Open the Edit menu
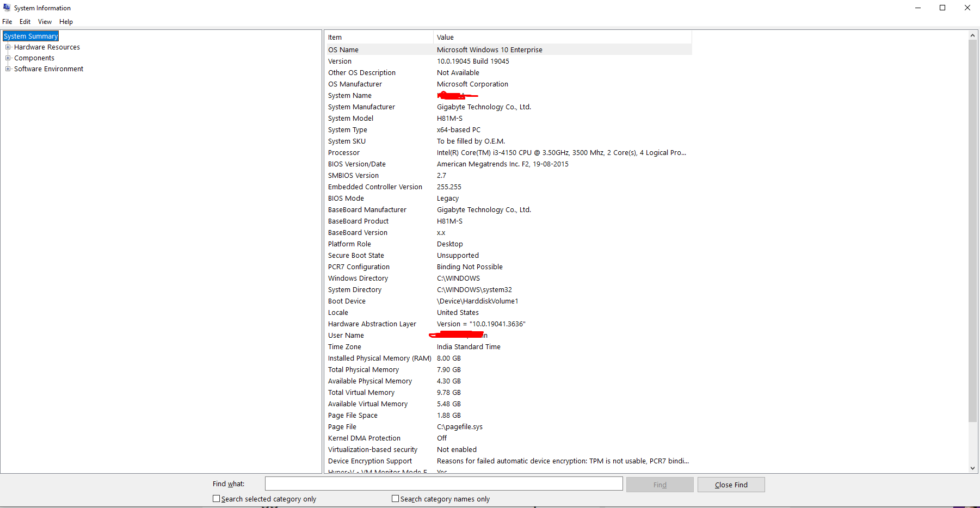980x508 pixels. coord(25,22)
